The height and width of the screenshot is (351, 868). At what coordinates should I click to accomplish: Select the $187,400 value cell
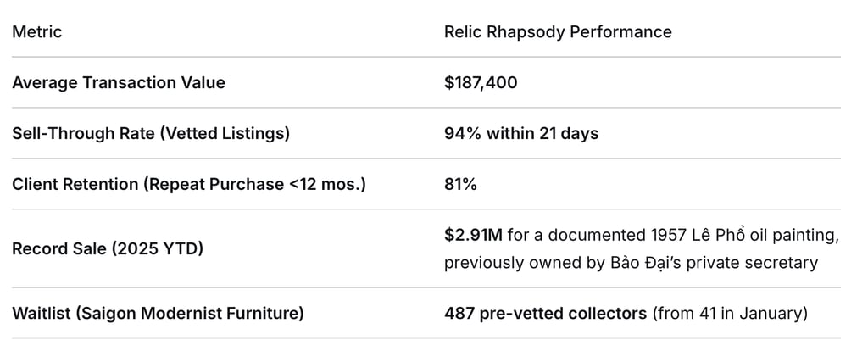(481, 83)
